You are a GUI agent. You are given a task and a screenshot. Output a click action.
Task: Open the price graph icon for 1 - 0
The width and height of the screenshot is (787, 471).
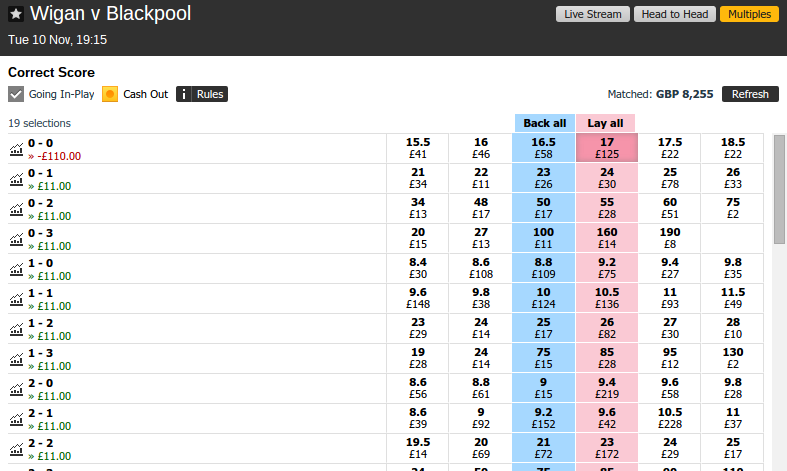[17, 269]
